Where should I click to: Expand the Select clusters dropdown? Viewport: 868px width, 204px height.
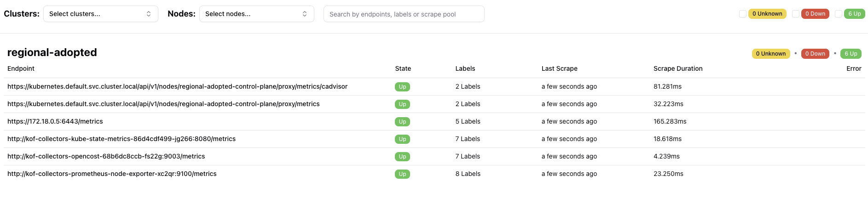click(x=101, y=14)
